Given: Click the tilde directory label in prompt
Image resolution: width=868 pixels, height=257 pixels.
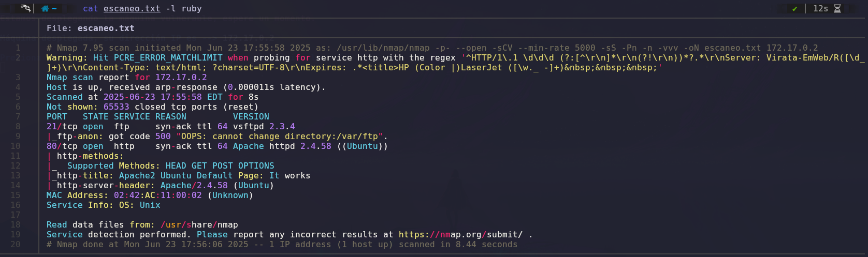Looking at the screenshot, I should coord(54,9).
